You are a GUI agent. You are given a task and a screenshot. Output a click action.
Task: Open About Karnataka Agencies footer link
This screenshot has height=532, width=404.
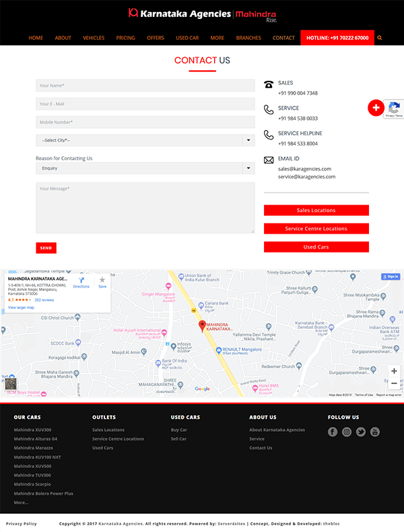pyautogui.click(x=277, y=430)
